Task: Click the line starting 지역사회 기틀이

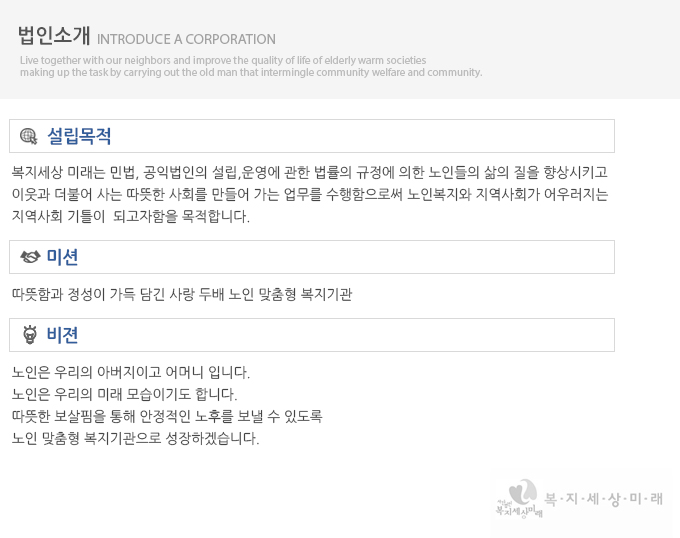Action: (130, 216)
